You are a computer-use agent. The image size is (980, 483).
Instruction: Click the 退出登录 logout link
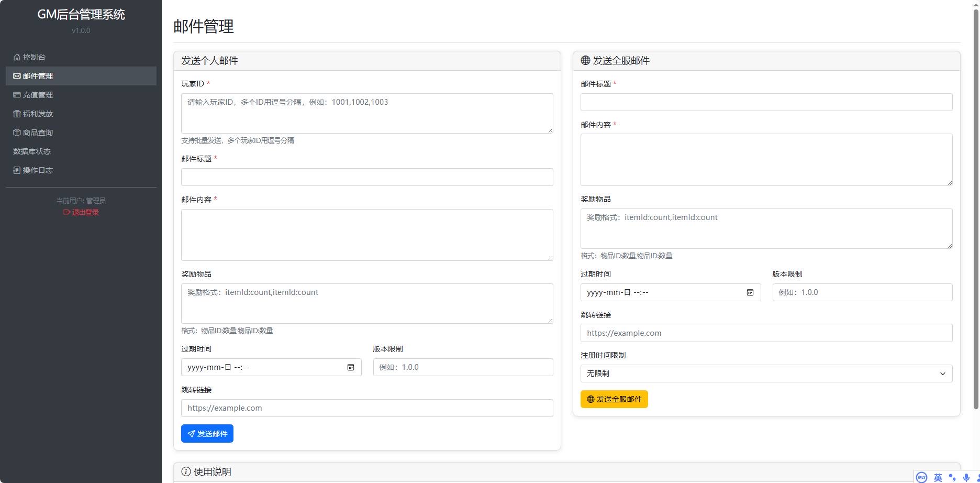pyautogui.click(x=81, y=212)
